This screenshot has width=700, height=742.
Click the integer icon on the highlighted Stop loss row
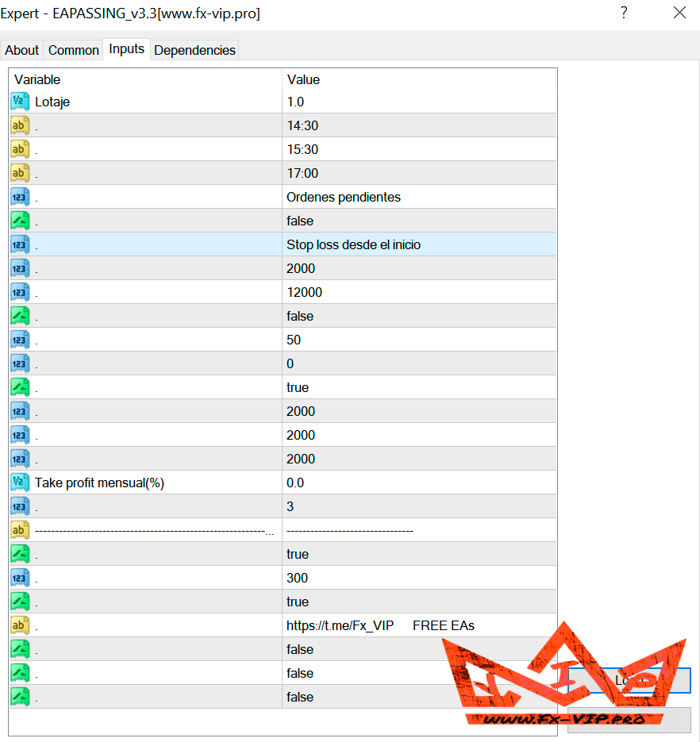click(20, 244)
